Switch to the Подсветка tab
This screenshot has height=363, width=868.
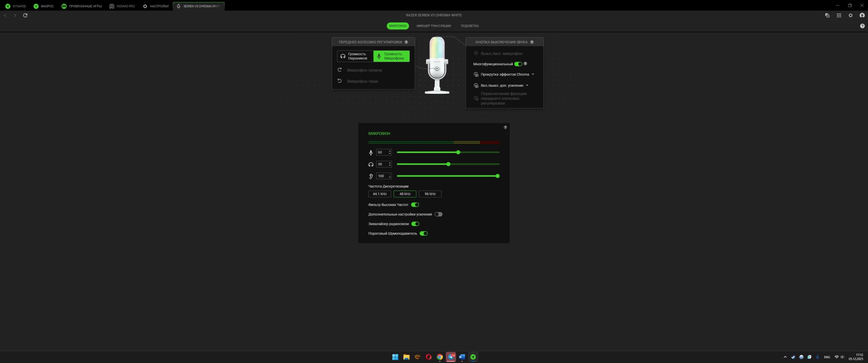(x=470, y=26)
